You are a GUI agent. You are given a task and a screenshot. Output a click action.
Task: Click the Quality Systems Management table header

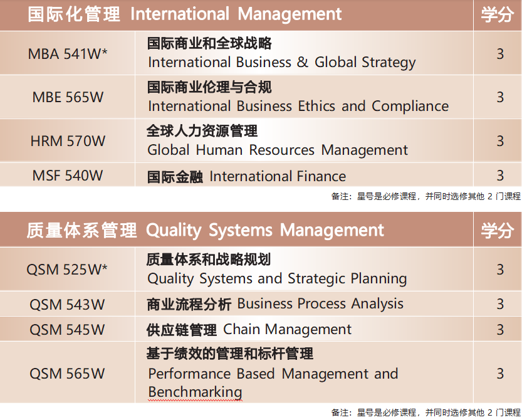pos(205,231)
